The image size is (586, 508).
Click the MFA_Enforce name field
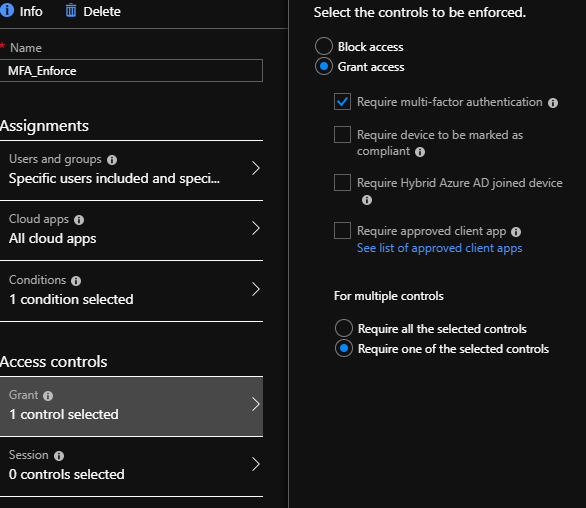[x=131, y=71]
